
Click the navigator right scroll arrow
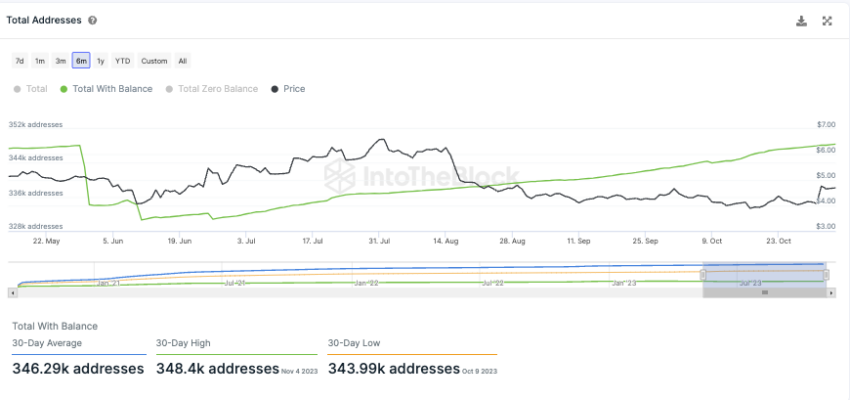pyautogui.click(x=832, y=293)
